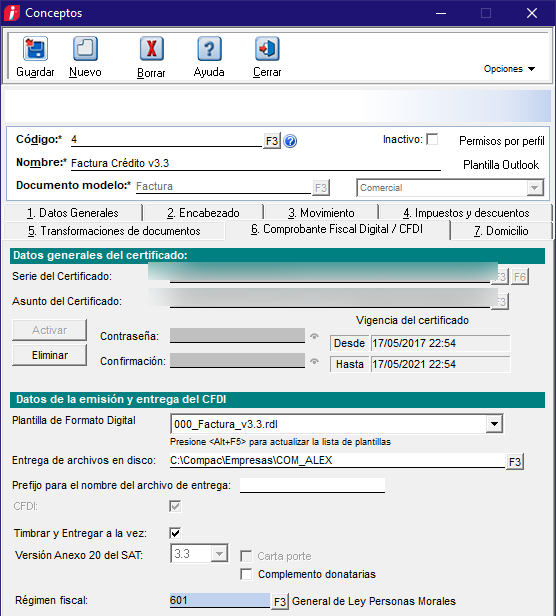The width and height of the screenshot is (556, 616).
Task: Open Ayuda help icon
Action: 209,49
